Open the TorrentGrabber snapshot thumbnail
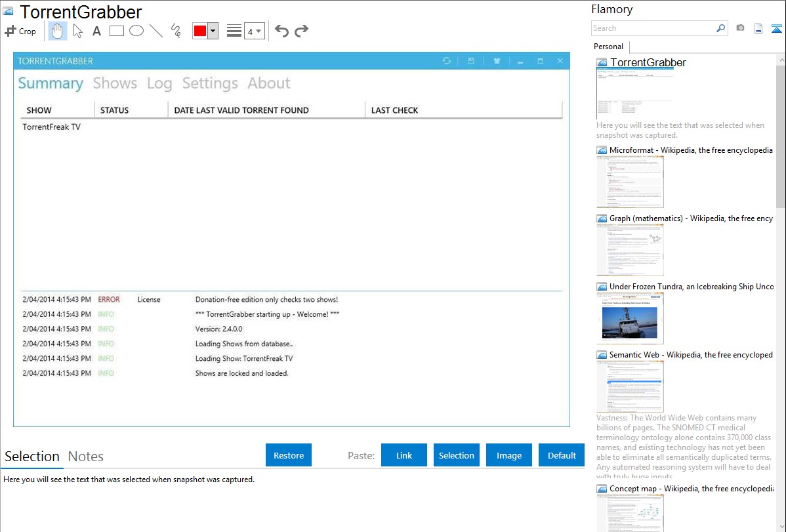Screen dimensions: 786x532 tap(635, 94)
